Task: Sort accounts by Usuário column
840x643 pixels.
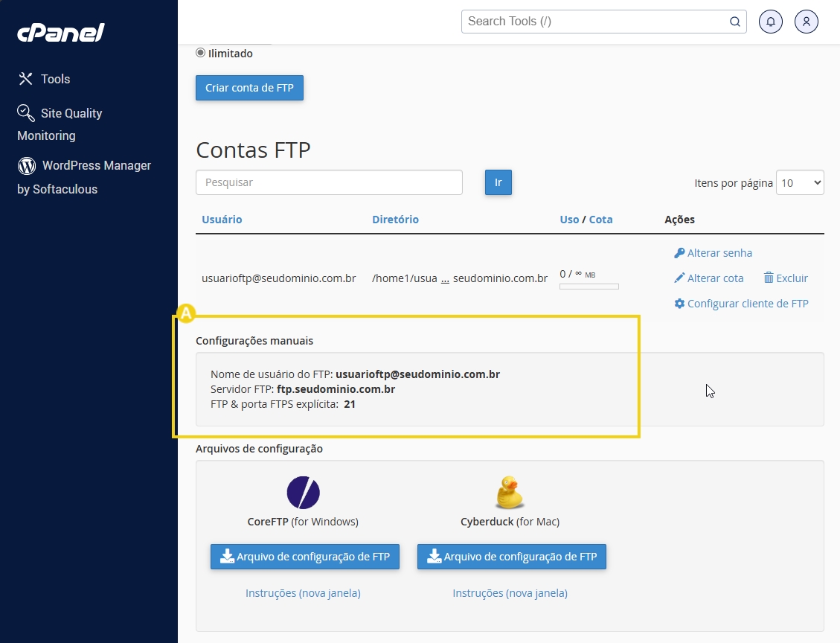Action: pos(222,219)
